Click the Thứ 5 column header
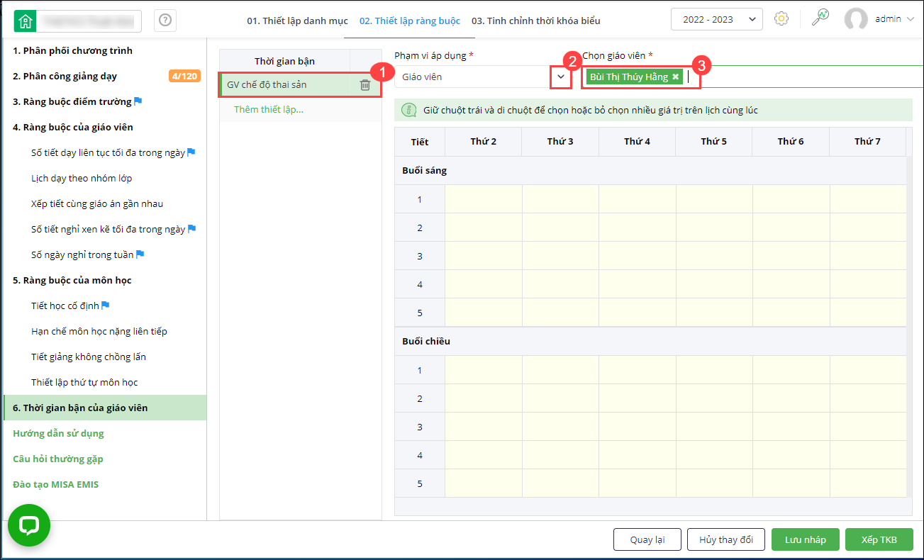The image size is (924, 560). click(x=714, y=142)
